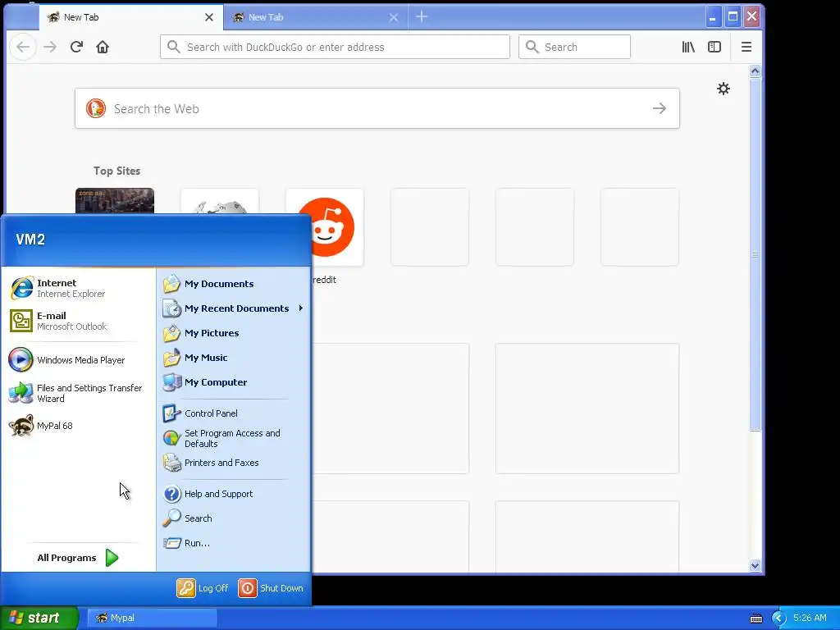Open the Run... dialog
The height and width of the screenshot is (630, 840).
pyautogui.click(x=234, y=543)
